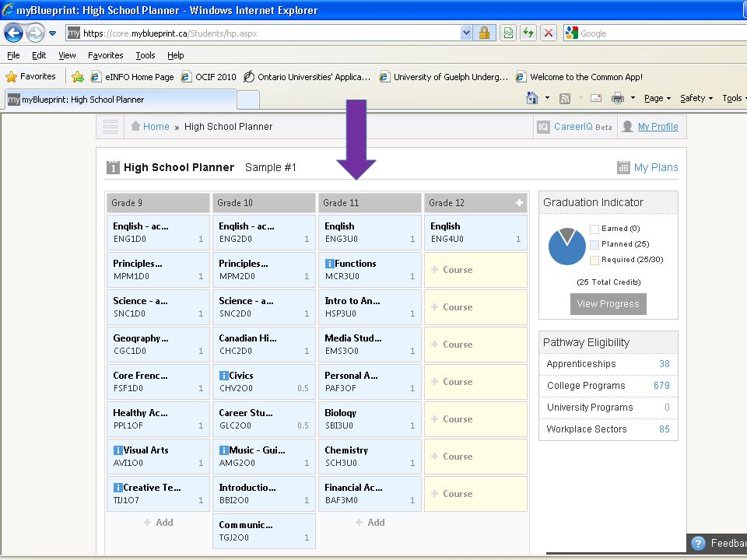Click the RSS feeds icon
This screenshot has height=560, width=747.
pos(565,99)
